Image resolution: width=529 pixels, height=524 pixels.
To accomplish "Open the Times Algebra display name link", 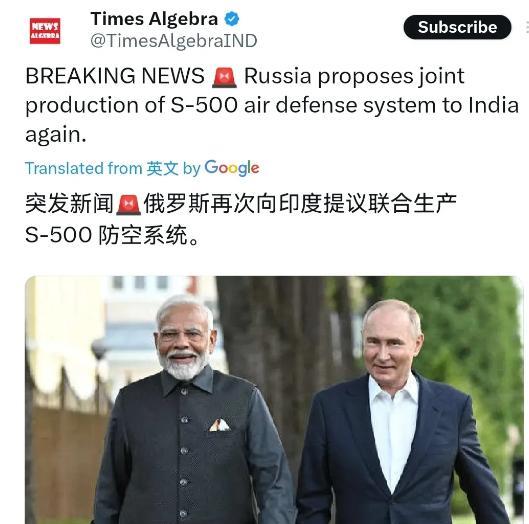I will (x=154, y=19).
